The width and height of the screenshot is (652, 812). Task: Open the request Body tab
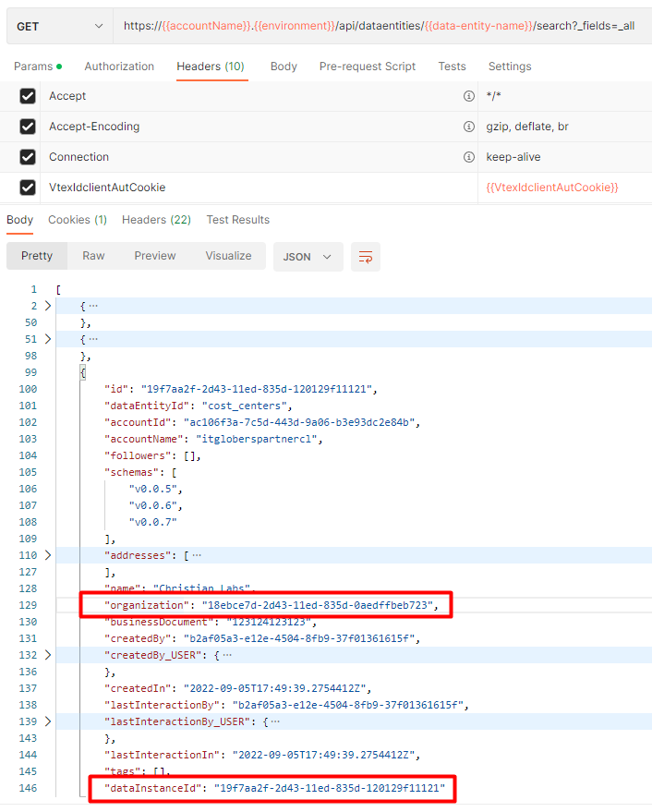pos(284,67)
